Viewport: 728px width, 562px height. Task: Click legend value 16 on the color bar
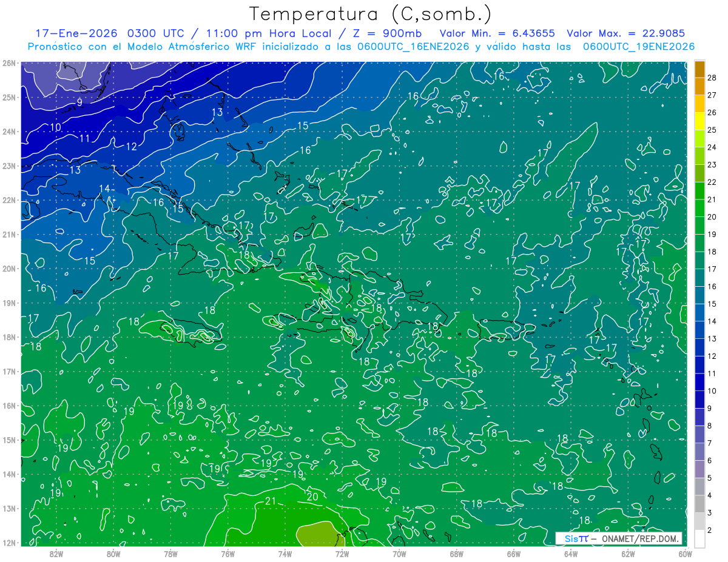(x=712, y=286)
